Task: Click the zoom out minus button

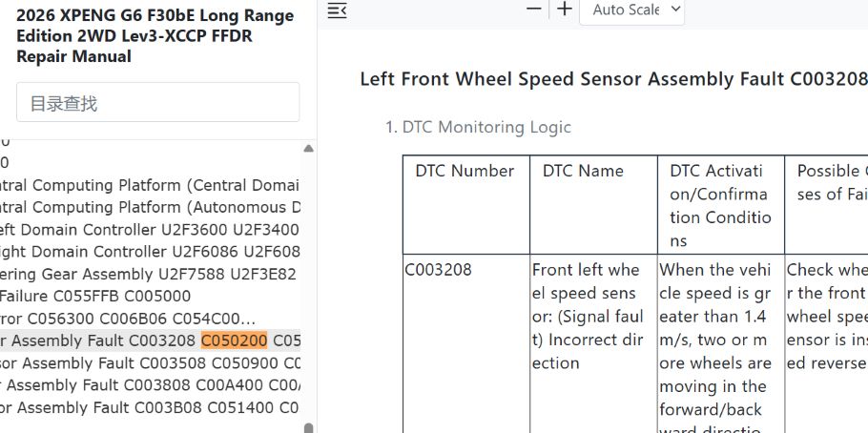Action: tap(533, 9)
